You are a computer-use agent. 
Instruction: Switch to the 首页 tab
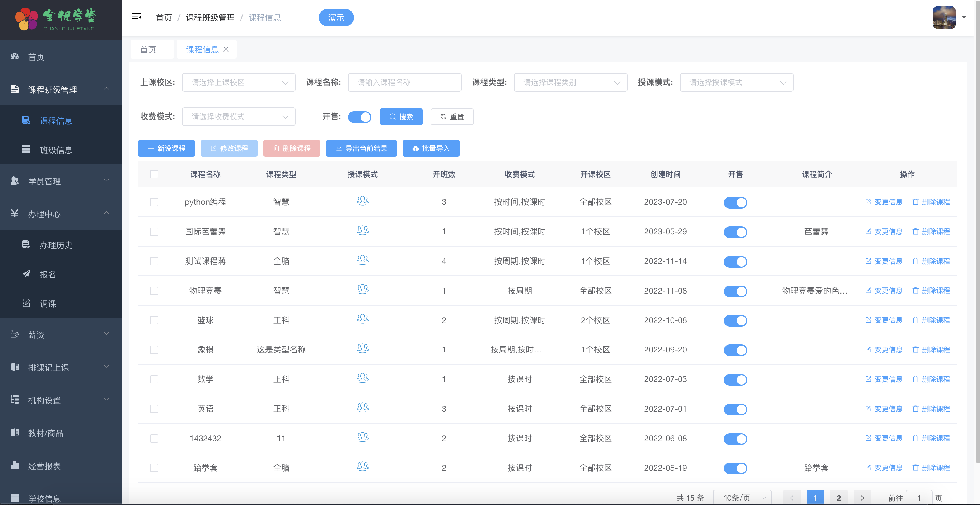coord(152,50)
